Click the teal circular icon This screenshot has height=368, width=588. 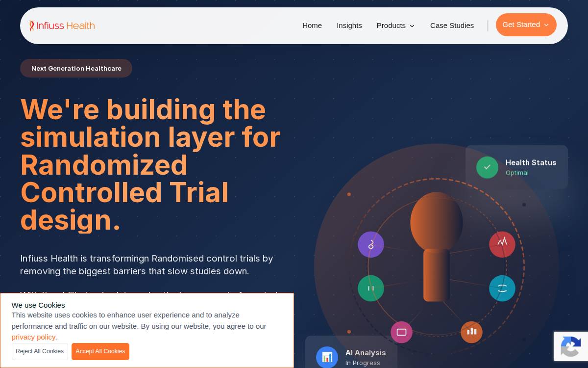502,288
